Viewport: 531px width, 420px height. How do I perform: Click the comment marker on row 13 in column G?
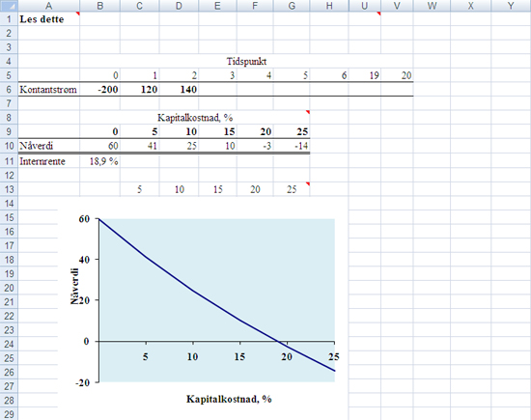(x=308, y=183)
